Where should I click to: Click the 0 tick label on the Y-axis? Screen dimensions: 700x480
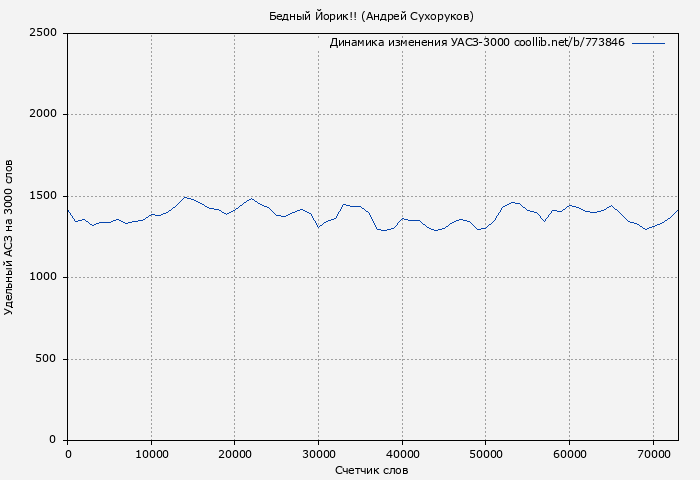(52, 441)
